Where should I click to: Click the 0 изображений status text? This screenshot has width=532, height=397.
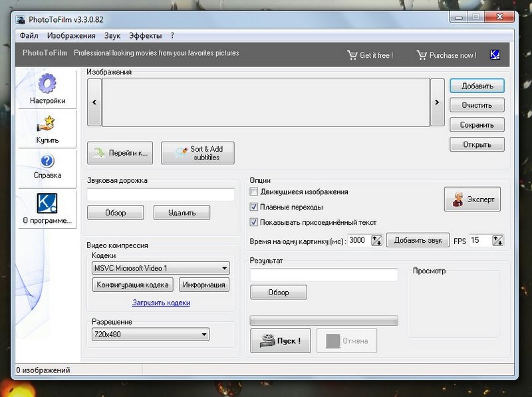pos(43,370)
